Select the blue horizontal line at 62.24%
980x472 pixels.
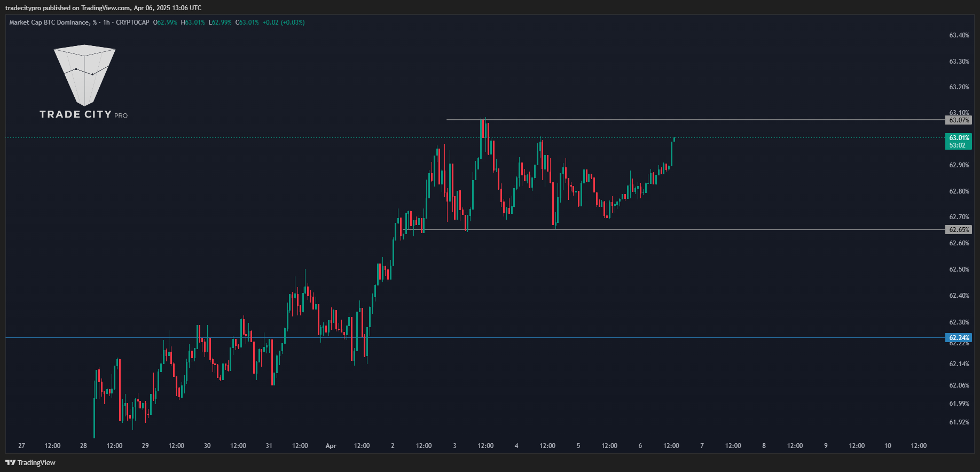click(475, 337)
